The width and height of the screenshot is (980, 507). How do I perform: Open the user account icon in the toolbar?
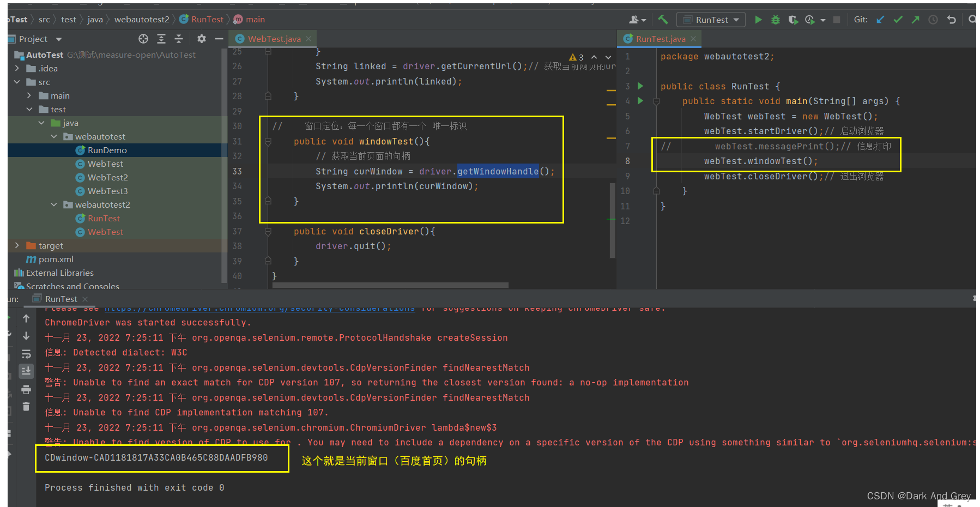[637, 20]
